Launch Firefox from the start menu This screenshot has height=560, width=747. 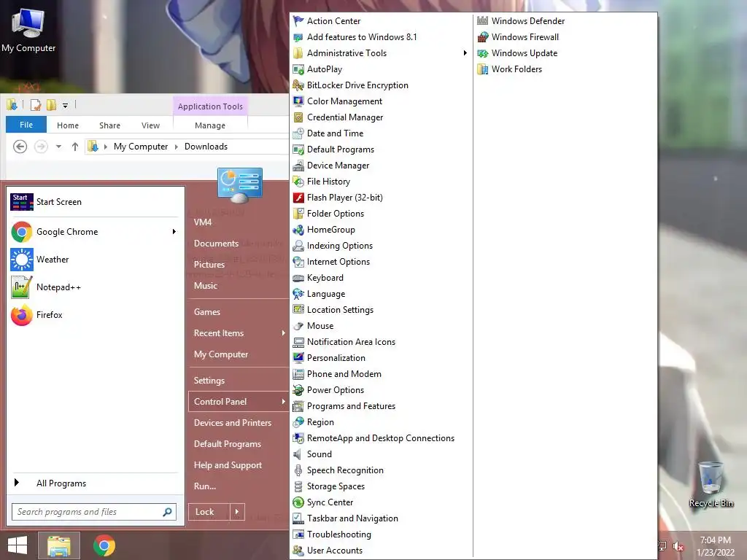[94, 315]
